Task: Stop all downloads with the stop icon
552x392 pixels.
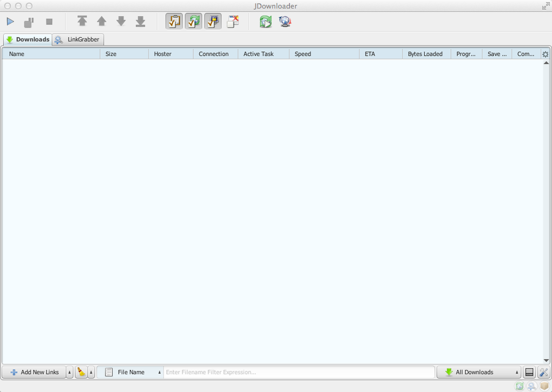Action: pyautogui.click(x=49, y=22)
